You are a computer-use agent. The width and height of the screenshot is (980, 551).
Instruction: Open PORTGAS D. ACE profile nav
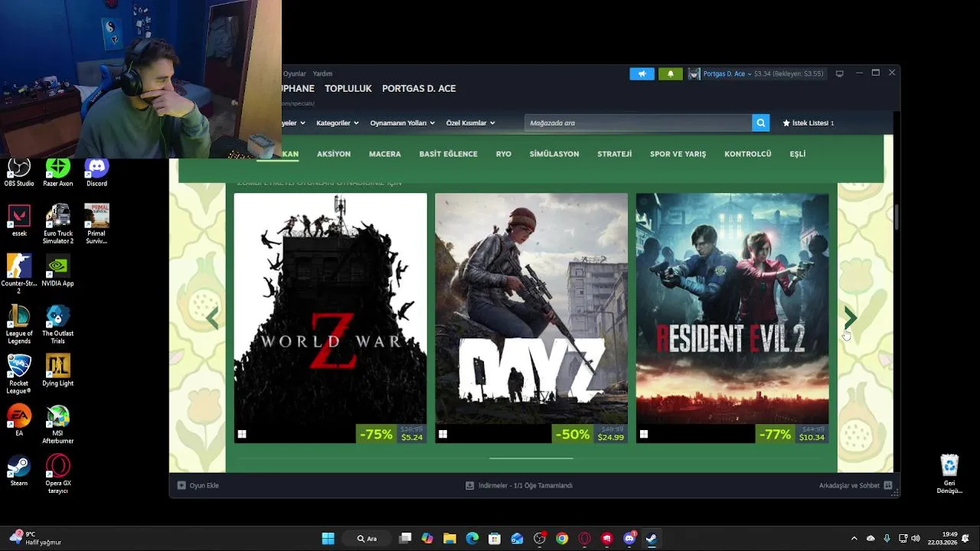point(419,89)
